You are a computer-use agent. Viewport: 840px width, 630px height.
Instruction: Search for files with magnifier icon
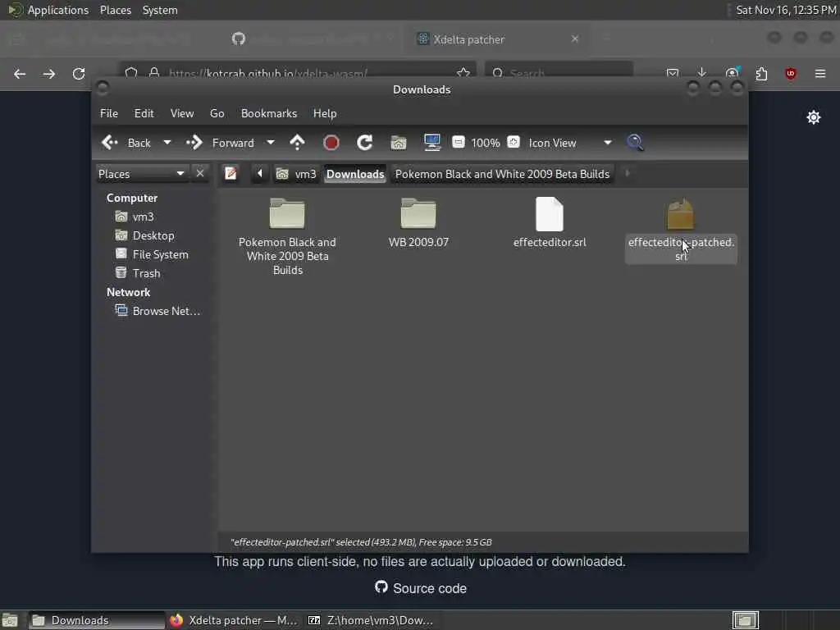[x=636, y=143]
